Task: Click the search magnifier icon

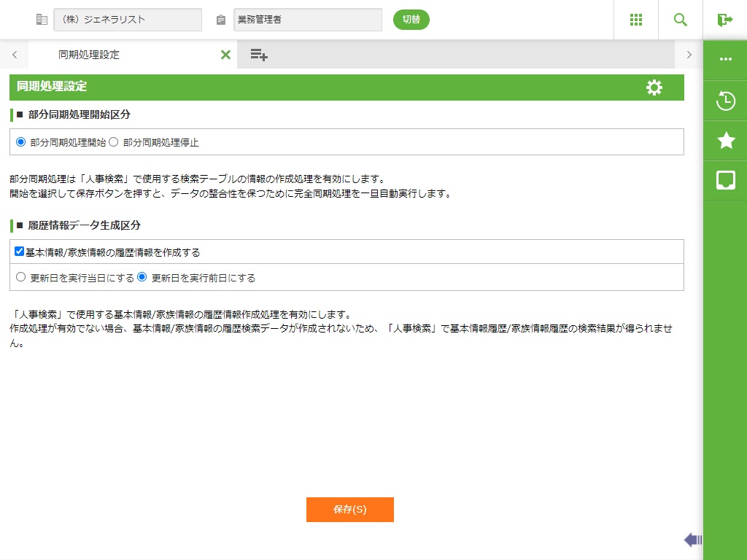Action: 680,20
